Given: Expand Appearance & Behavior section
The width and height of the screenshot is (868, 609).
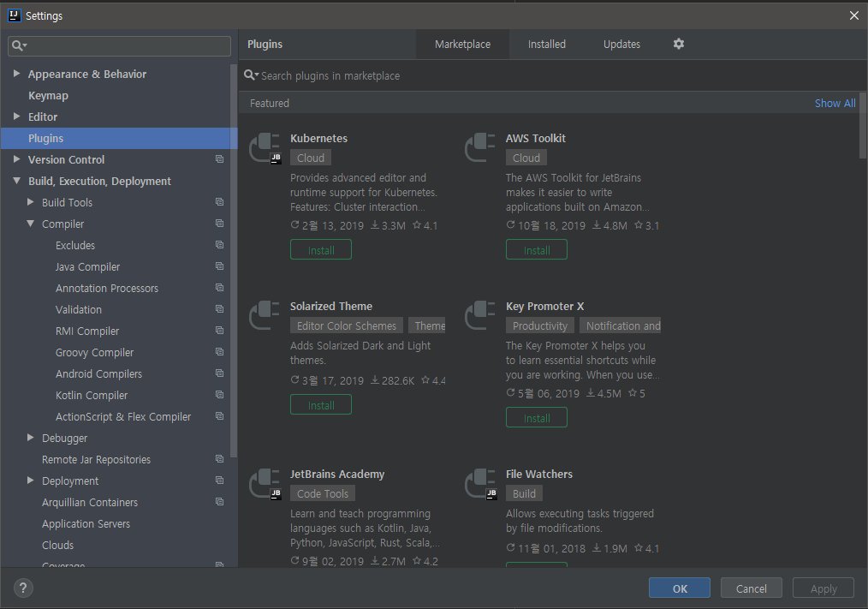Looking at the screenshot, I should click(x=16, y=73).
